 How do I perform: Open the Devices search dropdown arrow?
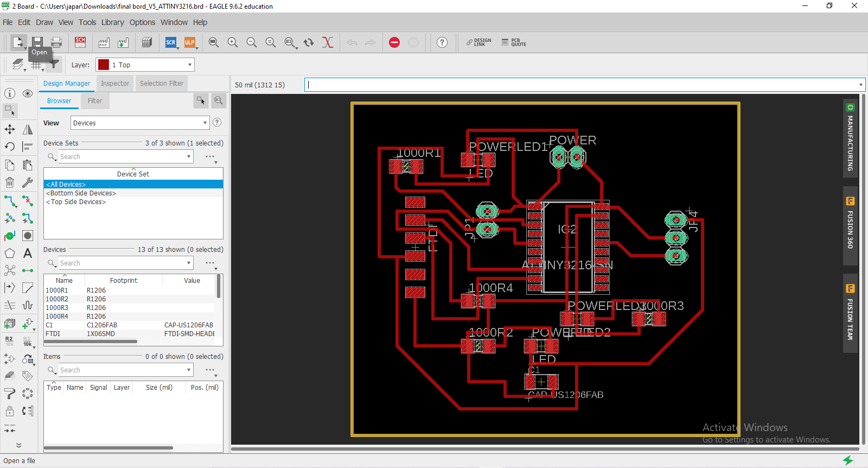pos(189,263)
